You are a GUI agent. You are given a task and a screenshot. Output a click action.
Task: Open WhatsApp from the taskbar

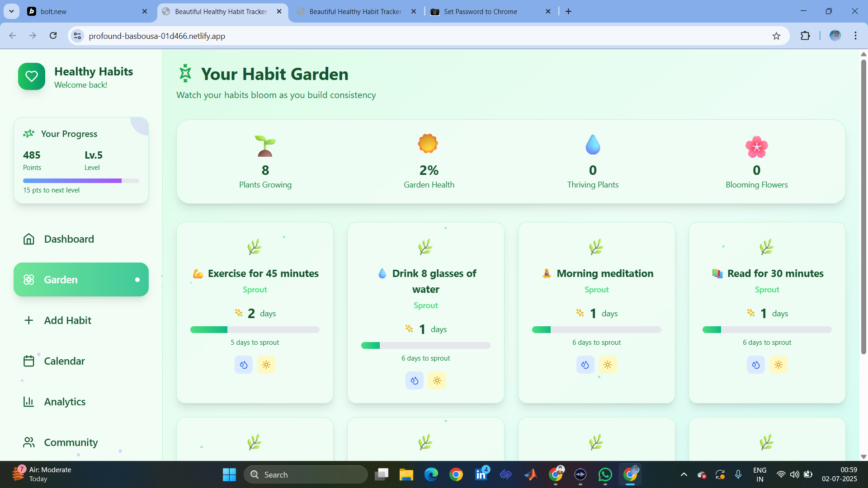[x=605, y=474]
